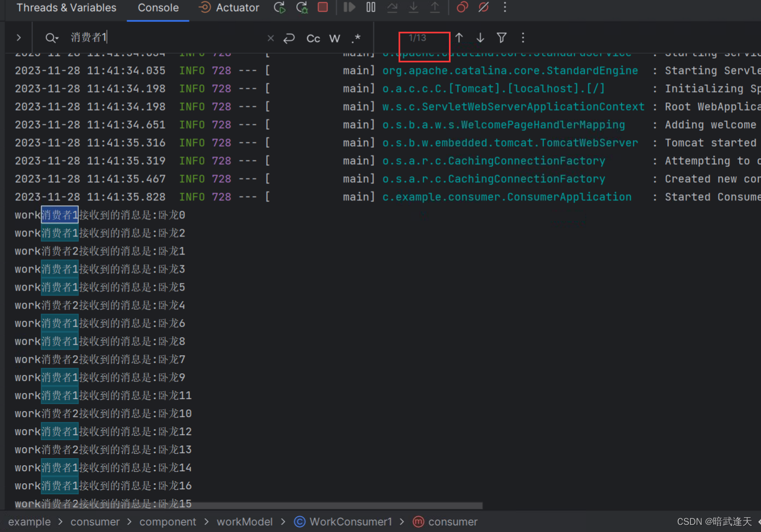Image resolution: width=761 pixels, height=532 pixels.
Task: Click workModel breadcrumb
Action: click(x=245, y=522)
